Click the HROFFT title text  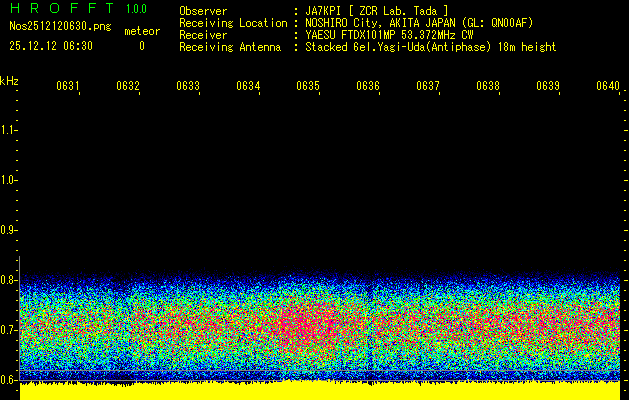[x=60, y=10]
